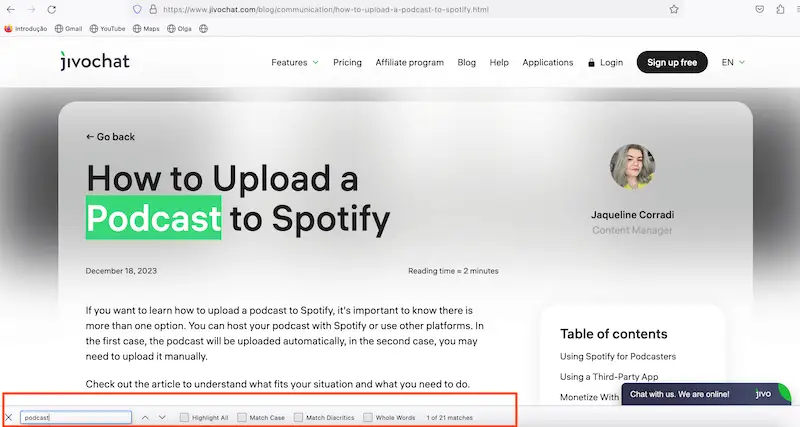This screenshot has height=427, width=800.
Task: Open the Gmail bookmark
Action: click(x=68, y=29)
